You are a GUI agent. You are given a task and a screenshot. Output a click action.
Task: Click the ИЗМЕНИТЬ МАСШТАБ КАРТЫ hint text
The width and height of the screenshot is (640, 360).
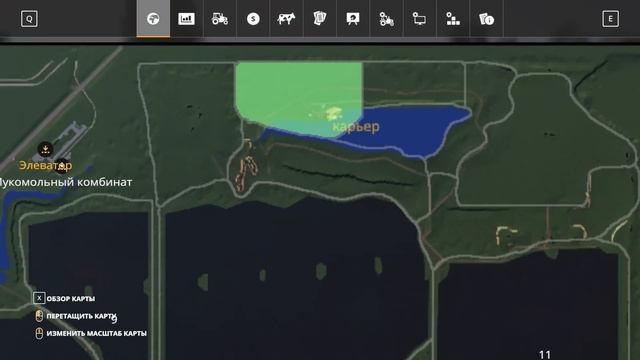pyautogui.click(x=96, y=333)
